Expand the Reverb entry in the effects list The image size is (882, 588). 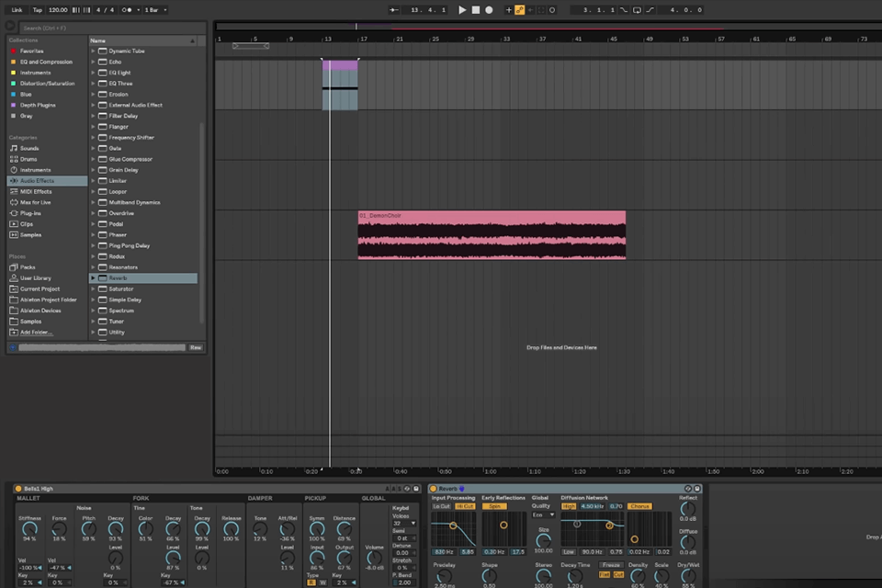(95, 277)
